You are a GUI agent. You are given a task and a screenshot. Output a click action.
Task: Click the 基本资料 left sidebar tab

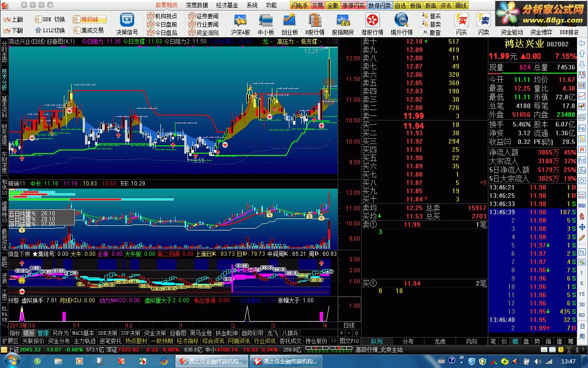pyautogui.click(x=4, y=106)
